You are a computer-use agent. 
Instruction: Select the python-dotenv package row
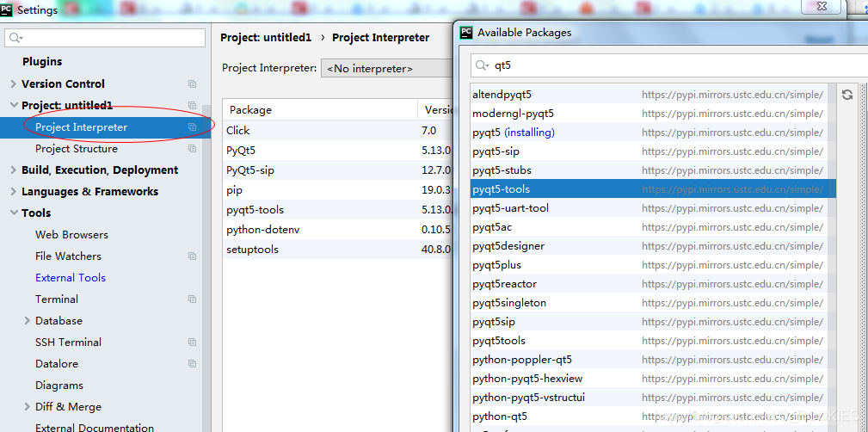pos(338,229)
